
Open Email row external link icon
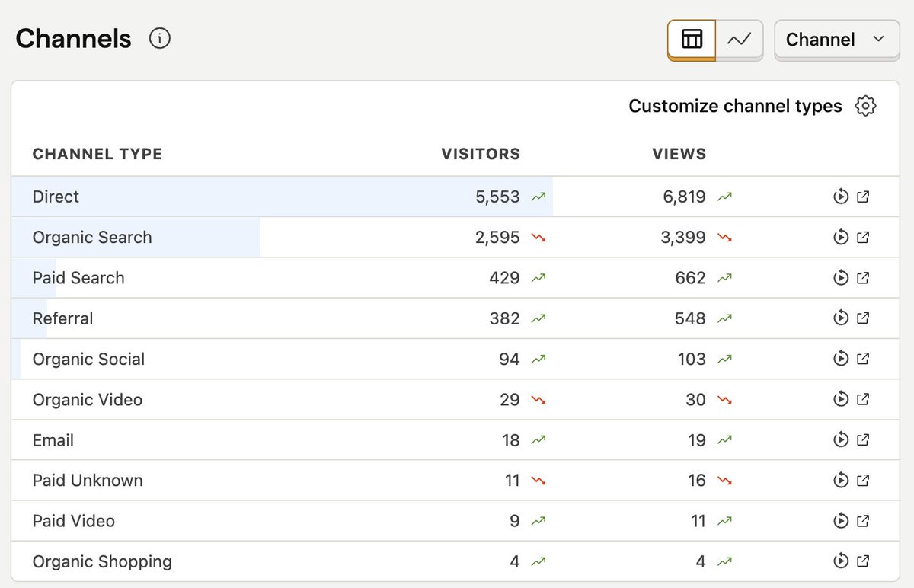[x=863, y=439]
